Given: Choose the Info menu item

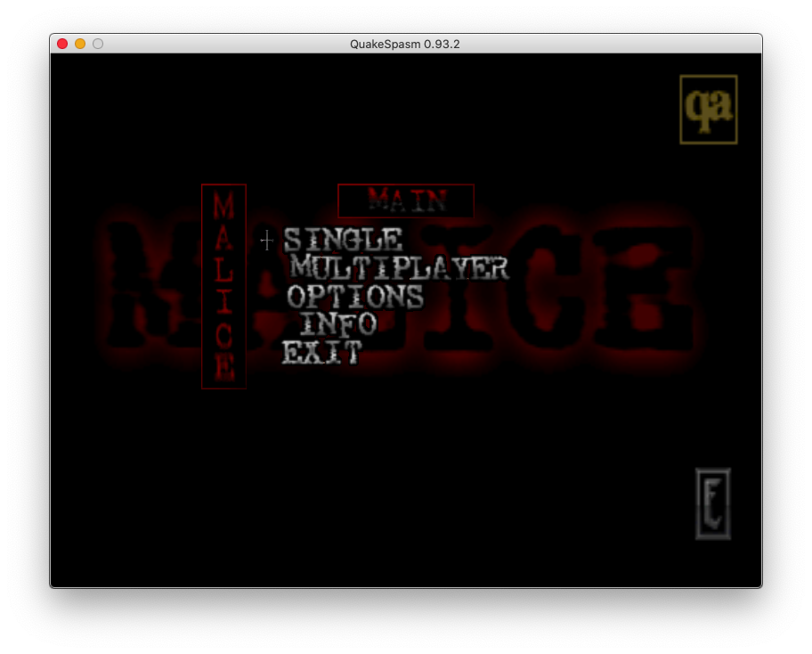Looking at the screenshot, I should pos(338,324).
